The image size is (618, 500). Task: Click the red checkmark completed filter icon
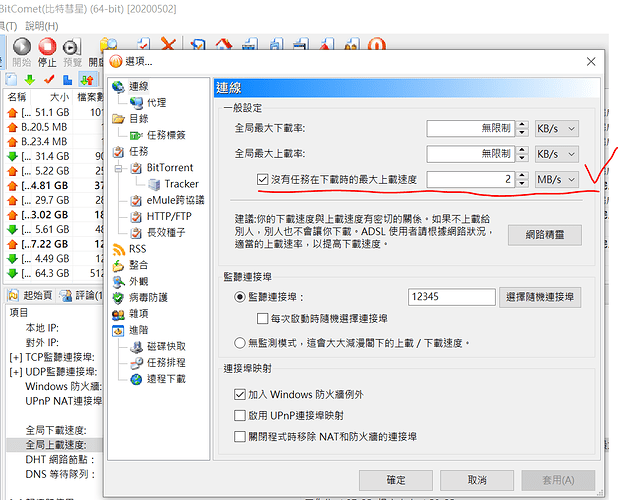click(x=49, y=80)
